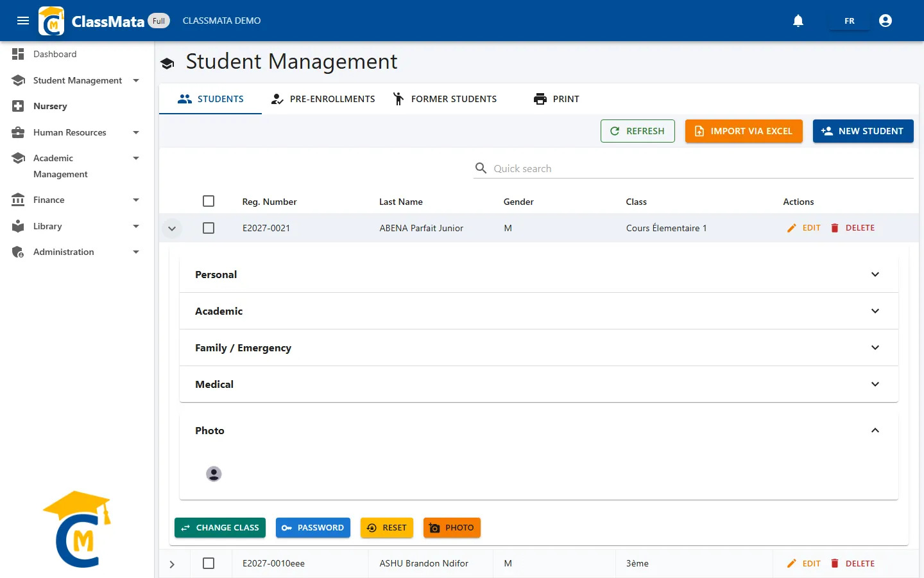Click the Refresh button
Image resolution: width=924 pixels, height=578 pixels.
pos(638,131)
